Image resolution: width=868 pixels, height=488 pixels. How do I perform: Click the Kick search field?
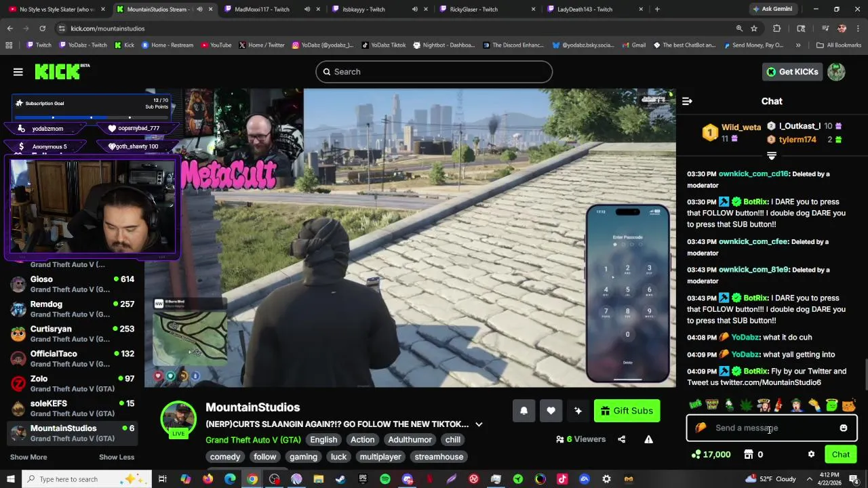pyautogui.click(x=434, y=72)
